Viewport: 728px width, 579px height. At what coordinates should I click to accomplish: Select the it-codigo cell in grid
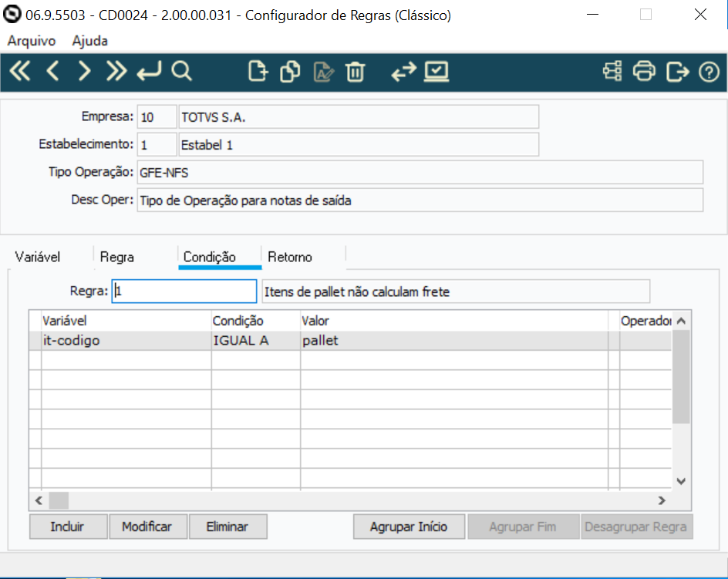[126, 340]
